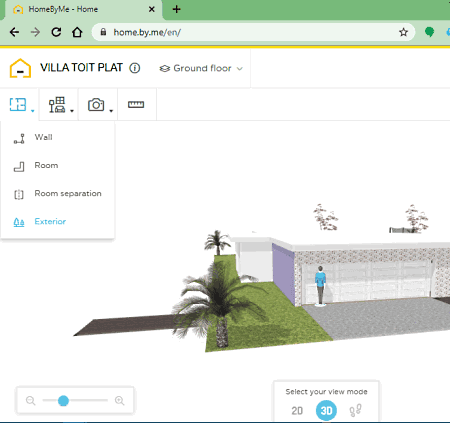Go forward in browser history
Viewport: 450px width, 423px height.
(x=35, y=32)
